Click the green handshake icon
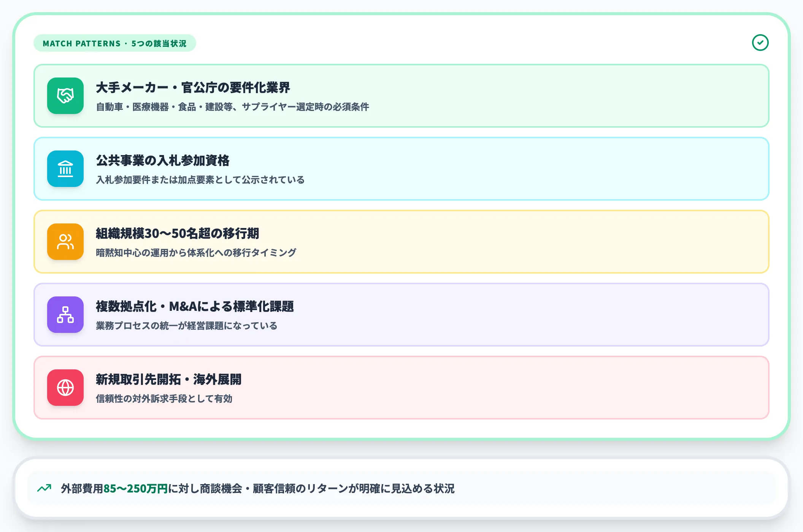 coord(65,96)
